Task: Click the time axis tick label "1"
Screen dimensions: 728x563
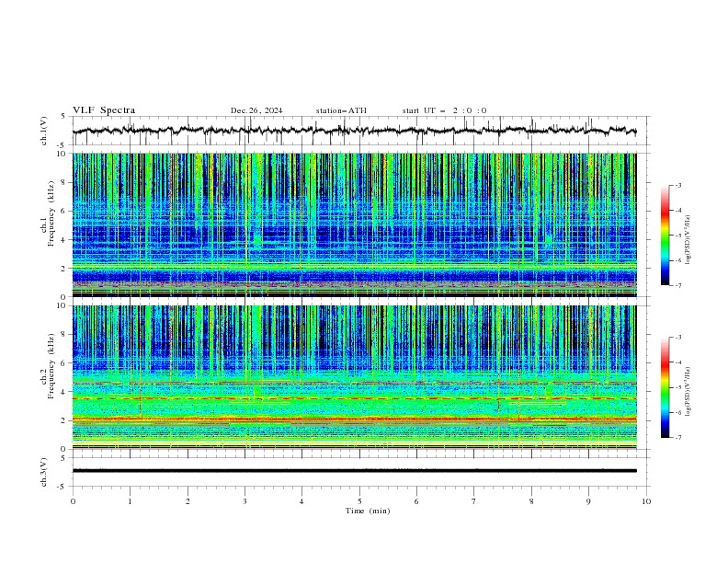Action: point(130,501)
